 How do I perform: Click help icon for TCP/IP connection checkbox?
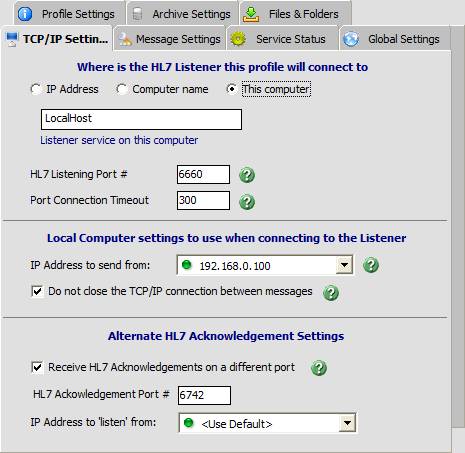(x=331, y=293)
